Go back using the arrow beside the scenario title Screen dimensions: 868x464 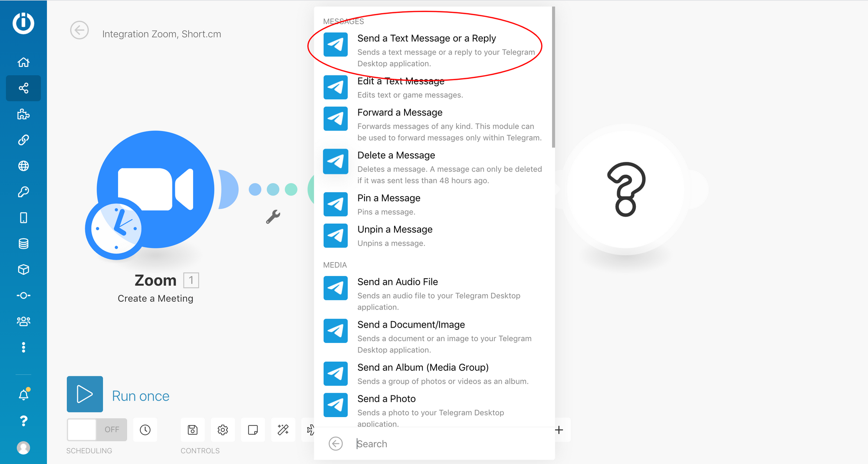pyautogui.click(x=79, y=30)
